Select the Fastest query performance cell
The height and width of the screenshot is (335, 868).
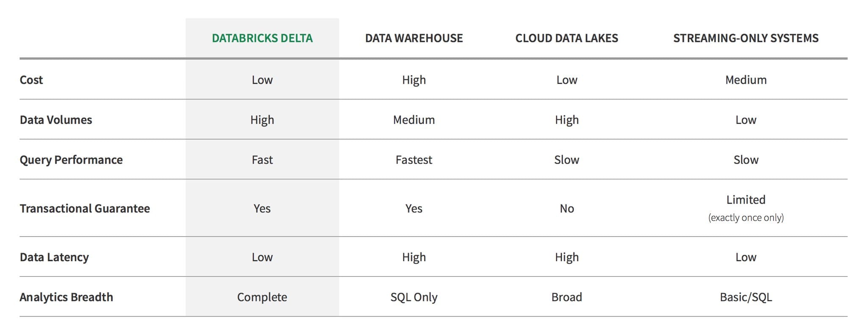click(414, 160)
